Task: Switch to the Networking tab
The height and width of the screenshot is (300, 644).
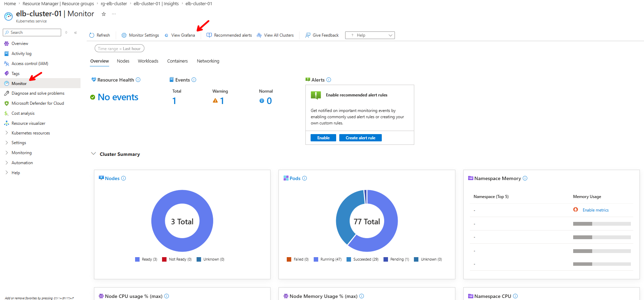Action: click(x=208, y=61)
